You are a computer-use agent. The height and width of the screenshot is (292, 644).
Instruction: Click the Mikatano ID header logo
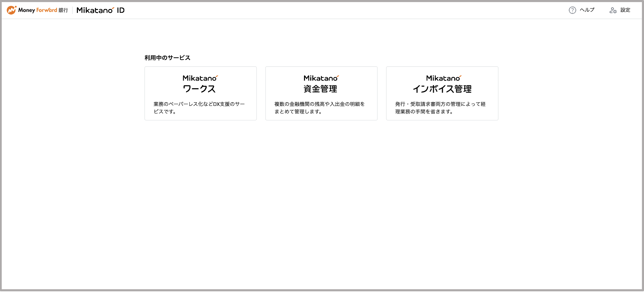click(x=100, y=10)
